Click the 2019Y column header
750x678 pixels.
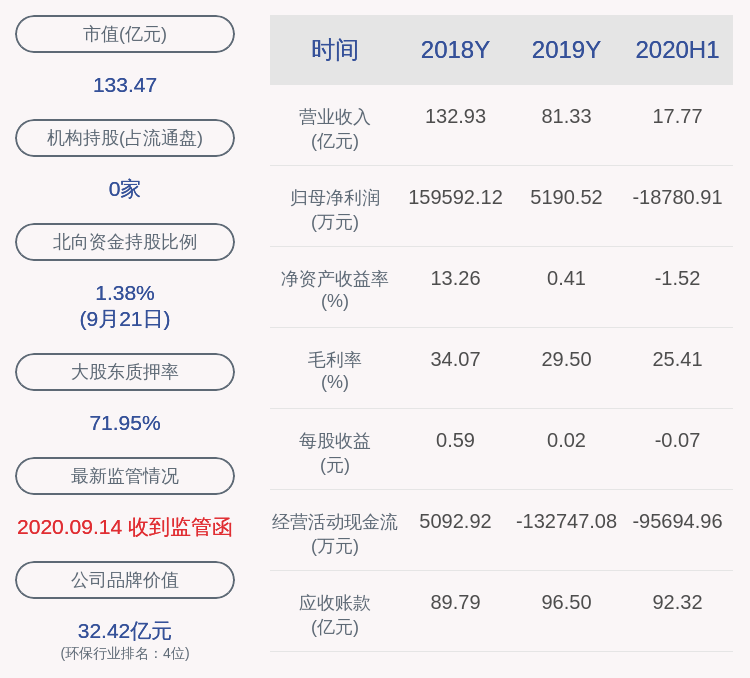pos(566,50)
